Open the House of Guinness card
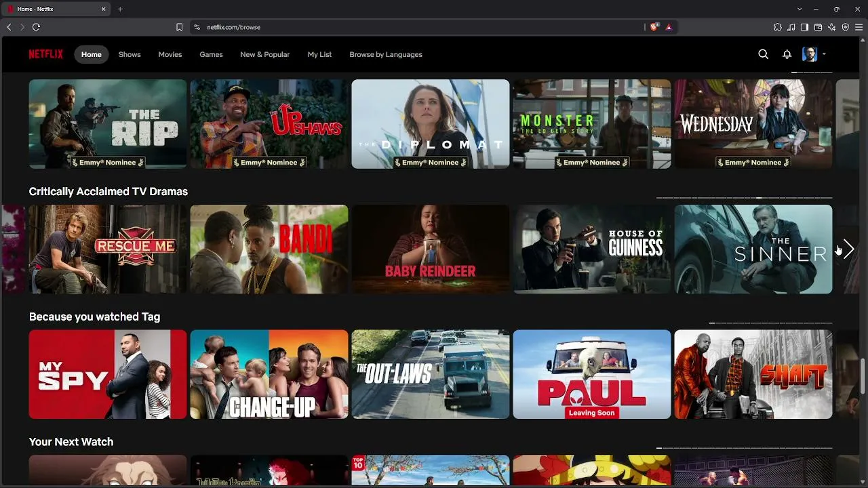The width and height of the screenshot is (868, 488). coord(592,249)
